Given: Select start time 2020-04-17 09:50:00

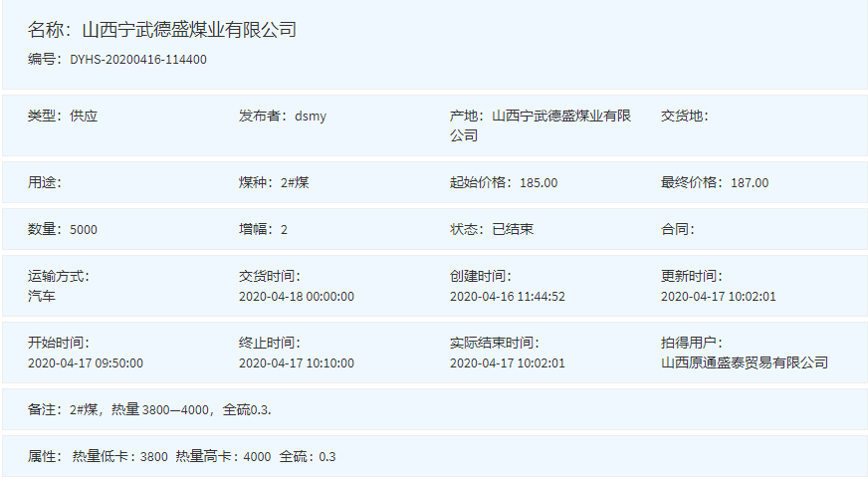Looking at the screenshot, I should 86,363.
